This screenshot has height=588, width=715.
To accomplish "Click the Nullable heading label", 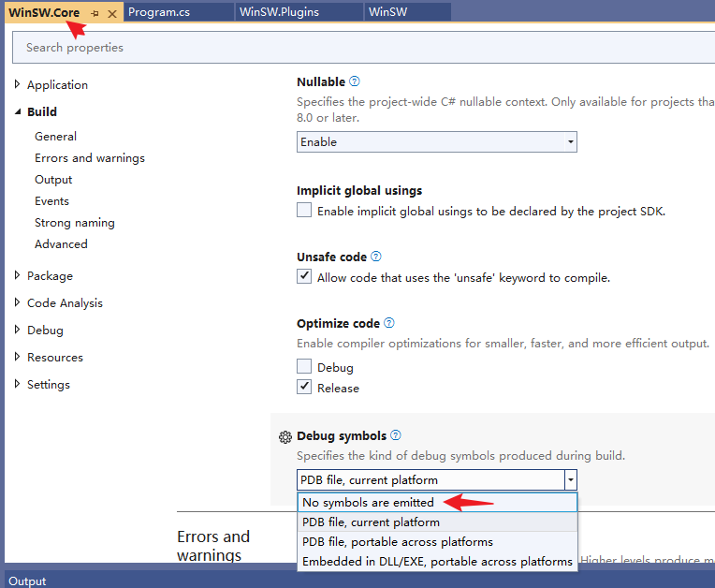I will pos(321,81).
